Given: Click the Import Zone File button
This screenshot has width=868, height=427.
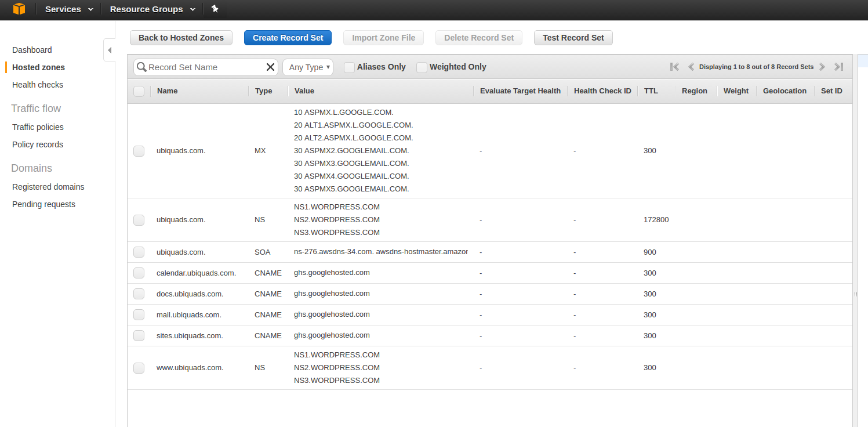Looking at the screenshot, I should pyautogui.click(x=384, y=38).
